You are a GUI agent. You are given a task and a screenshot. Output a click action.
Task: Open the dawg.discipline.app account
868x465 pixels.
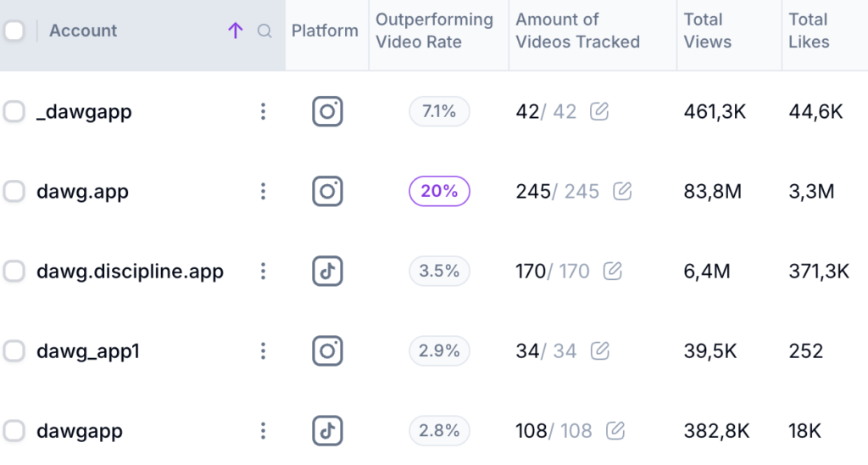pyautogui.click(x=130, y=271)
